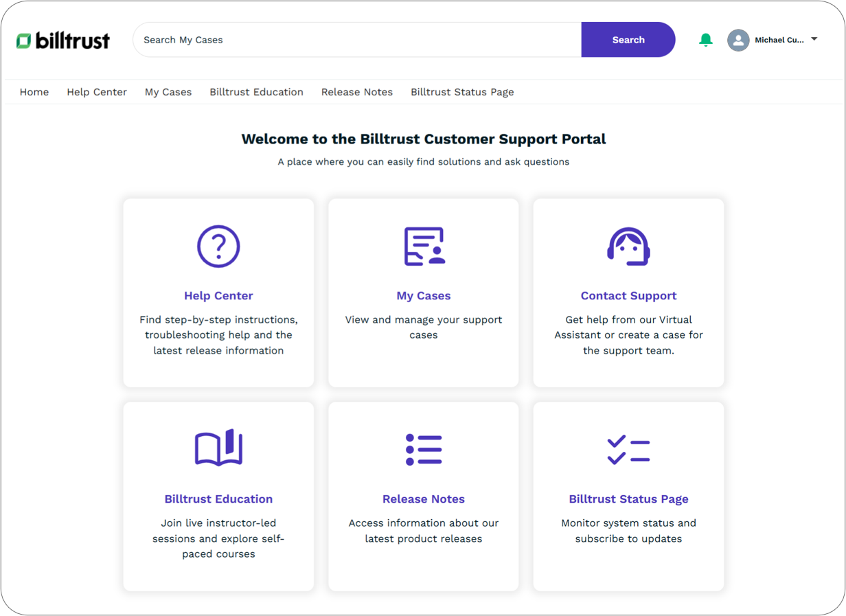Click the Welcome to the Billtrust heading
Viewport: 846px width, 616px height.
point(424,139)
